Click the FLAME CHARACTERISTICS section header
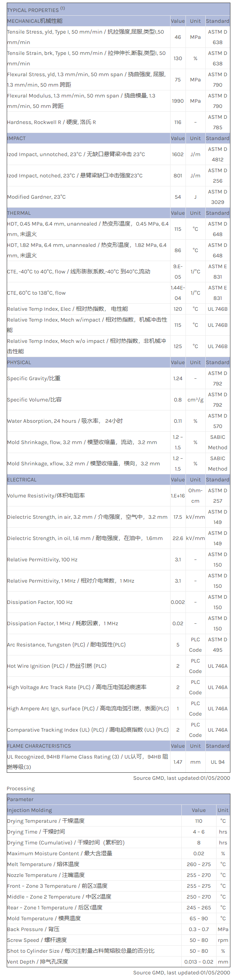 [39, 746]
